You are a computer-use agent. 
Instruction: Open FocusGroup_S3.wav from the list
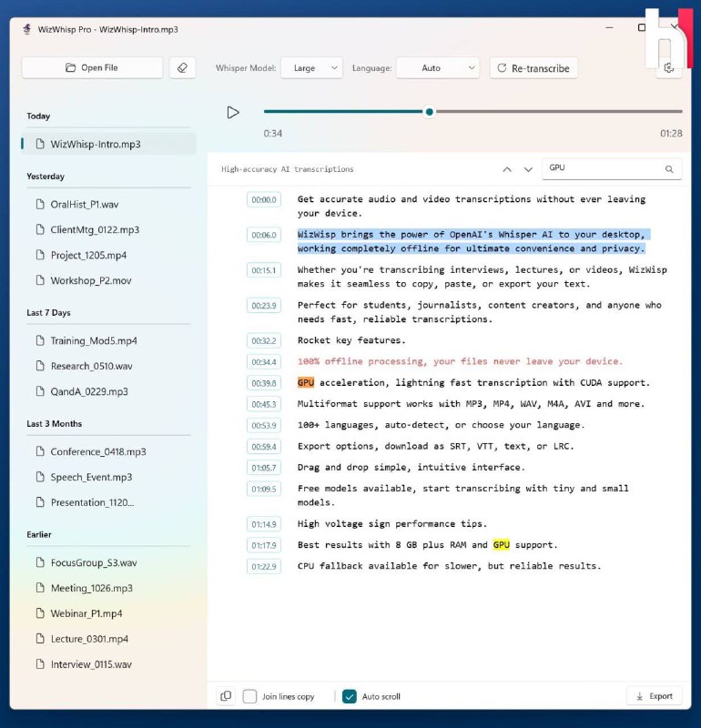pyautogui.click(x=108, y=562)
